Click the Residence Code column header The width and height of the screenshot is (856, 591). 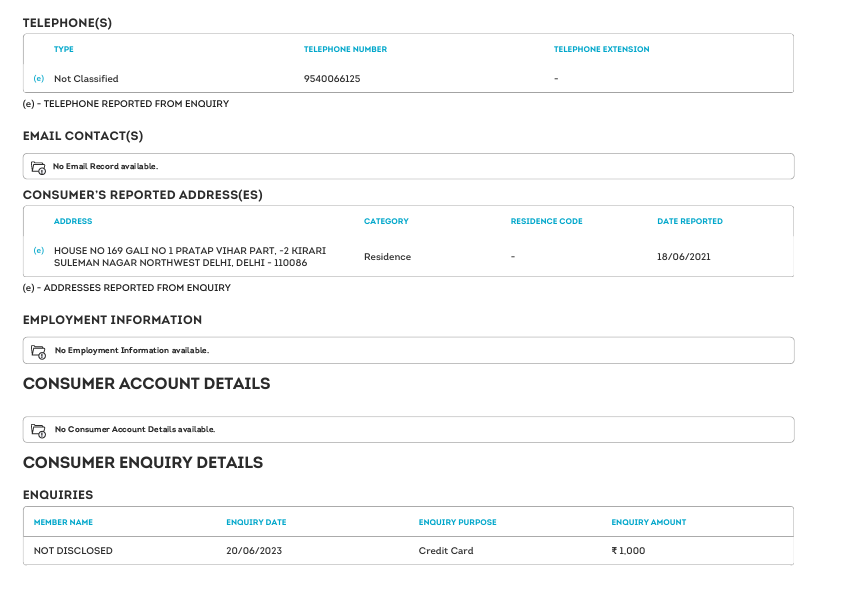tap(546, 221)
